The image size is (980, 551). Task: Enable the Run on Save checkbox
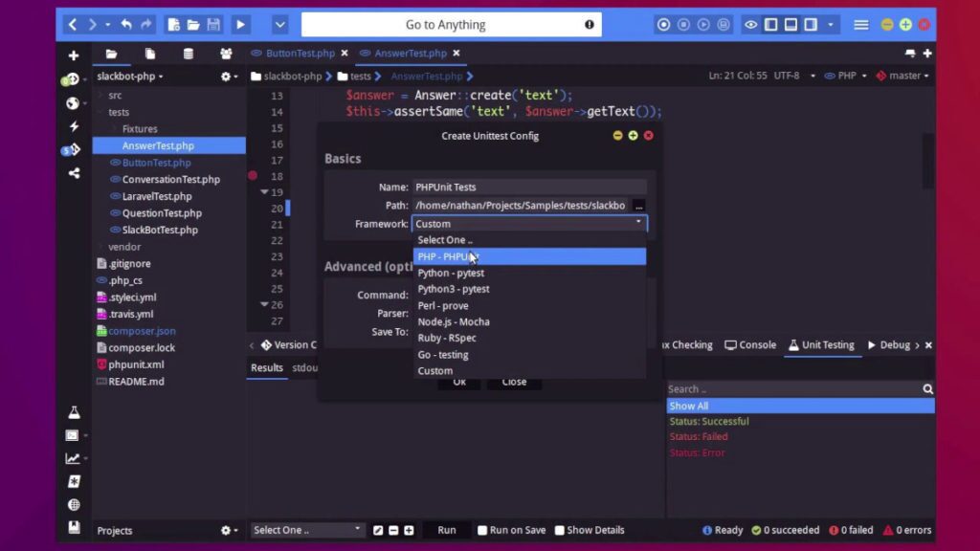481,529
